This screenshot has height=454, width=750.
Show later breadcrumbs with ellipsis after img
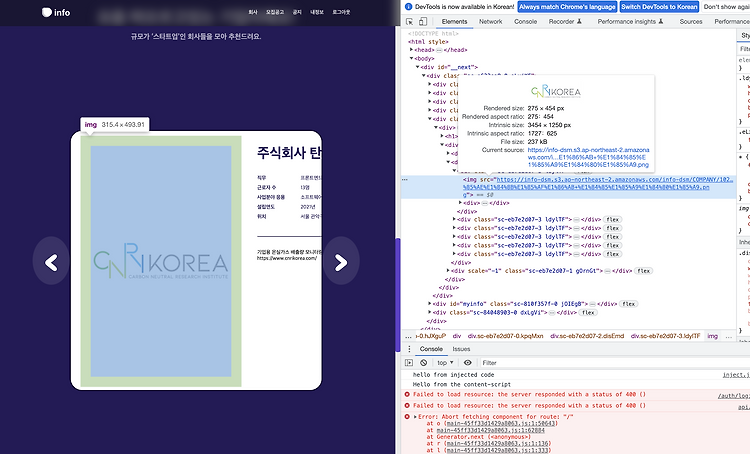tap(728, 336)
